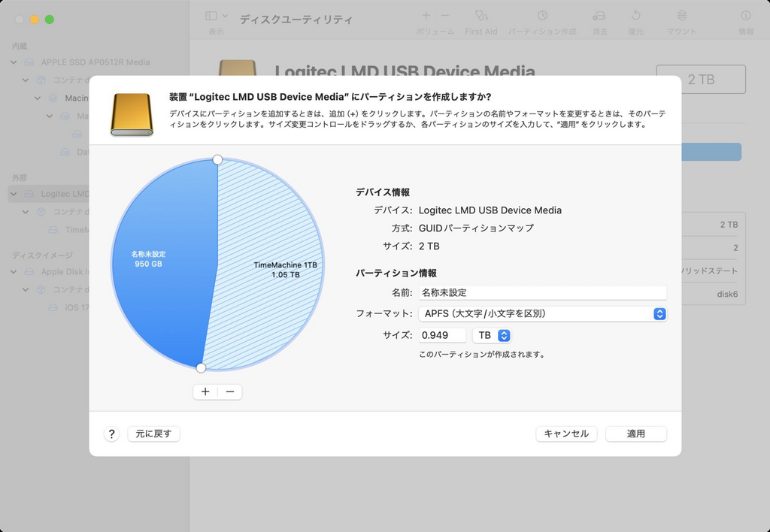Click the 2 TB capacity box

(x=701, y=80)
